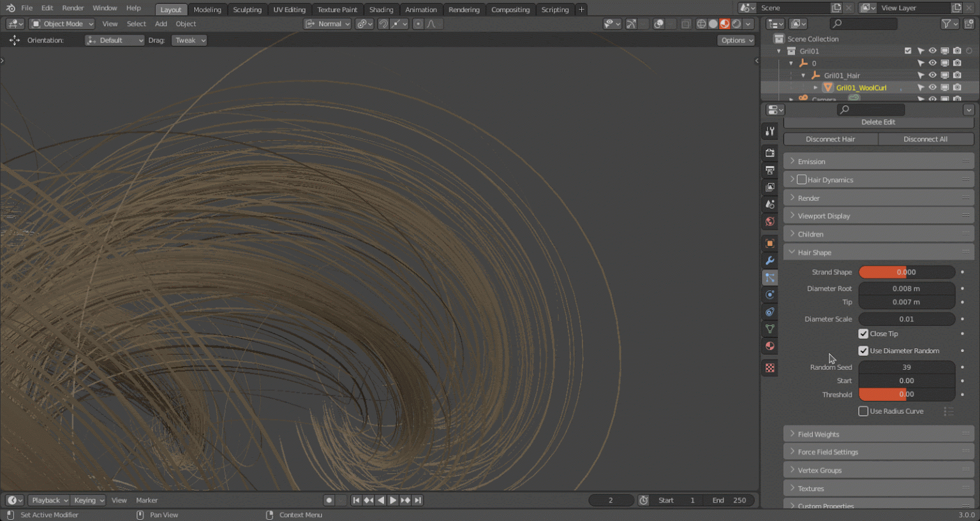
Task: Click the Disconnect Hair button
Action: point(830,138)
